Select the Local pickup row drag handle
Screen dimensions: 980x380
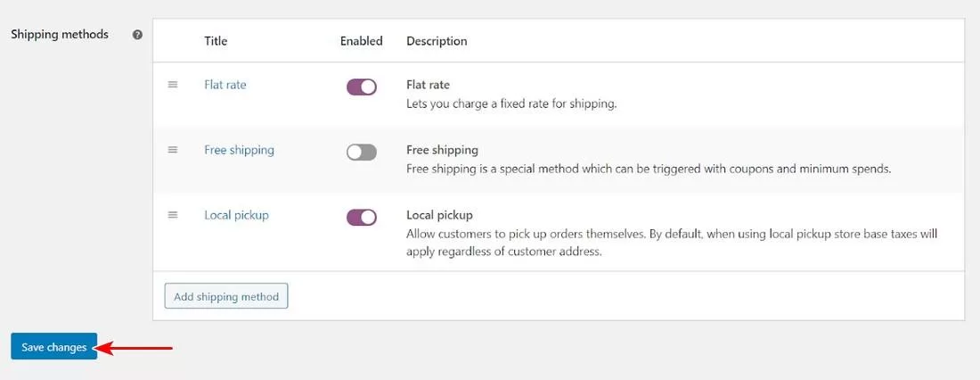(173, 215)
